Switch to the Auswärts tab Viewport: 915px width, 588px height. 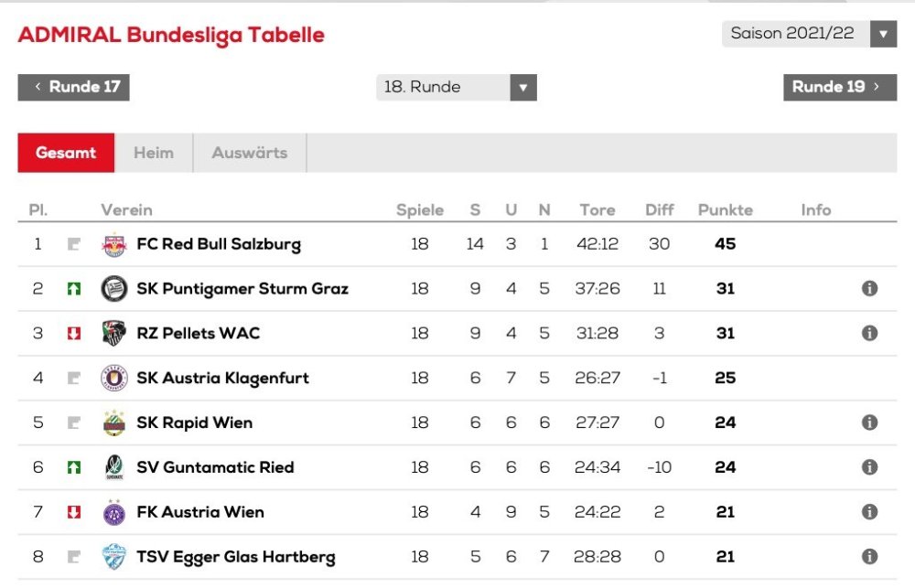click(x=249, y=153)
